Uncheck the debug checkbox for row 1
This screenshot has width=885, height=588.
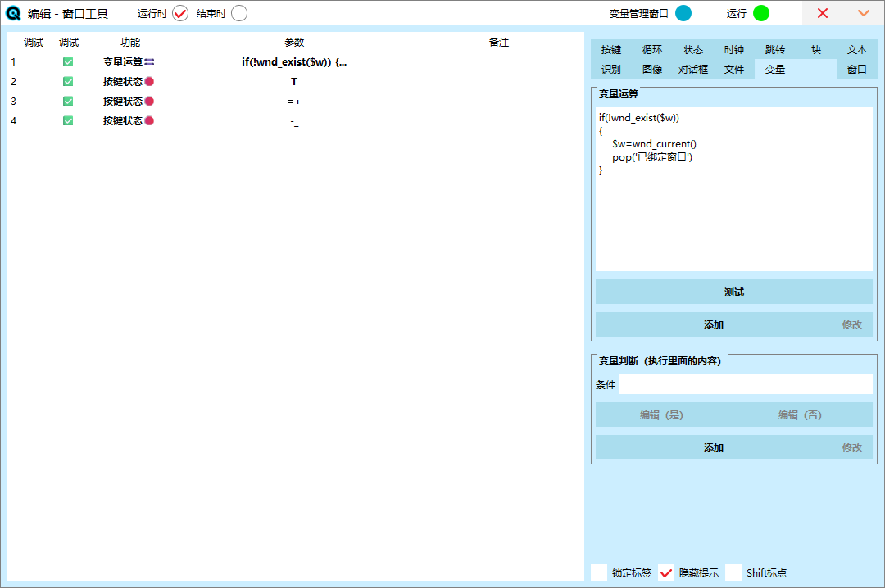pos(68,62)
